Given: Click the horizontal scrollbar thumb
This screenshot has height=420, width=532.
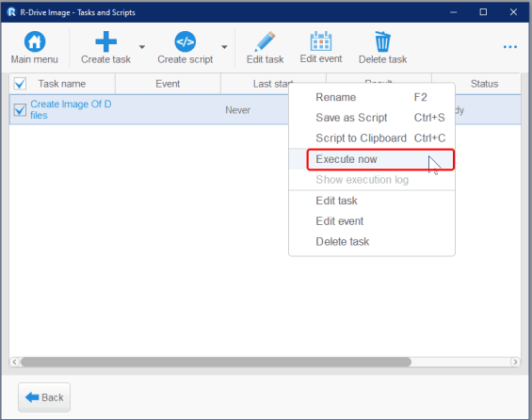Looking at the screenshot, I should pyautogui.click(x=216, y=362).
